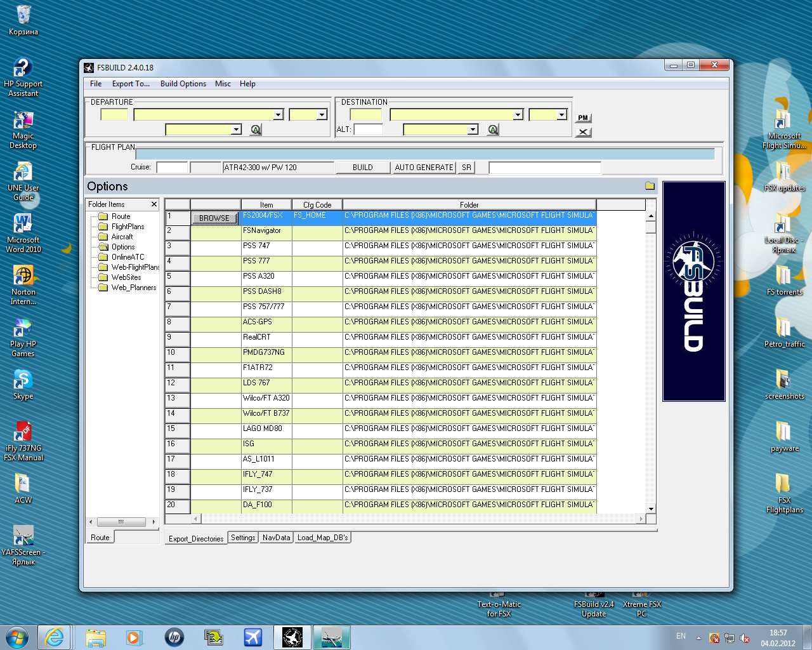Open the Export To... menu

(x=131, y=84)
